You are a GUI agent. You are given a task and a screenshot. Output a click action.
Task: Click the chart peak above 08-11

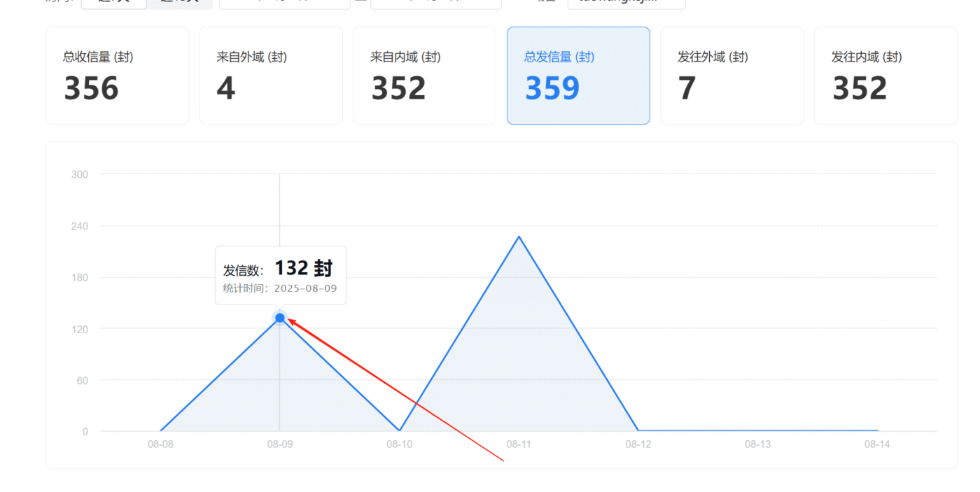(x=519, y=237)
